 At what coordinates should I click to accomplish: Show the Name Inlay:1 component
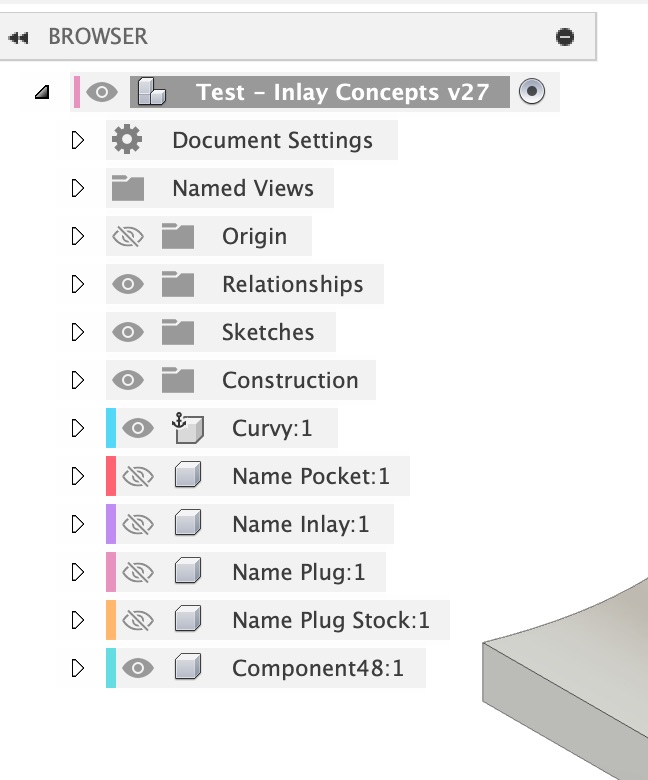137,524
